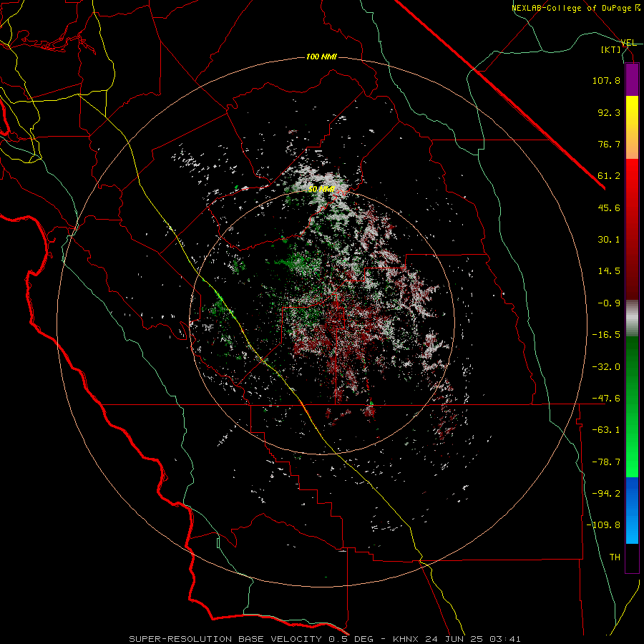The height and width of the screenshot is (644, 644).
Task: Click the 45.6 velocity scale value
Action: tap(609, 208)
